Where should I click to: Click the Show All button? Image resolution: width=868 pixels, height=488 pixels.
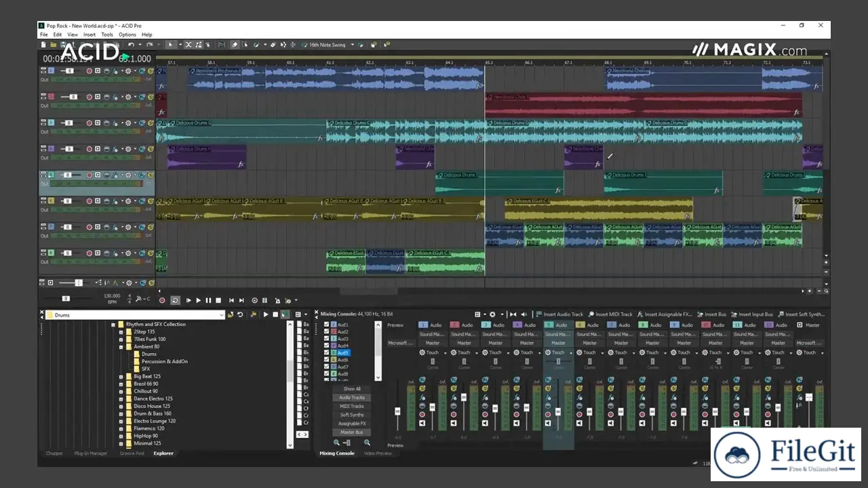(x=352, y=389)
